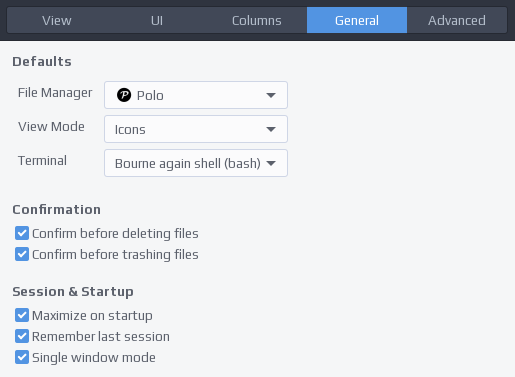515x377 pixels.
Task: Click the Single window mode label text
Action: 94,357
